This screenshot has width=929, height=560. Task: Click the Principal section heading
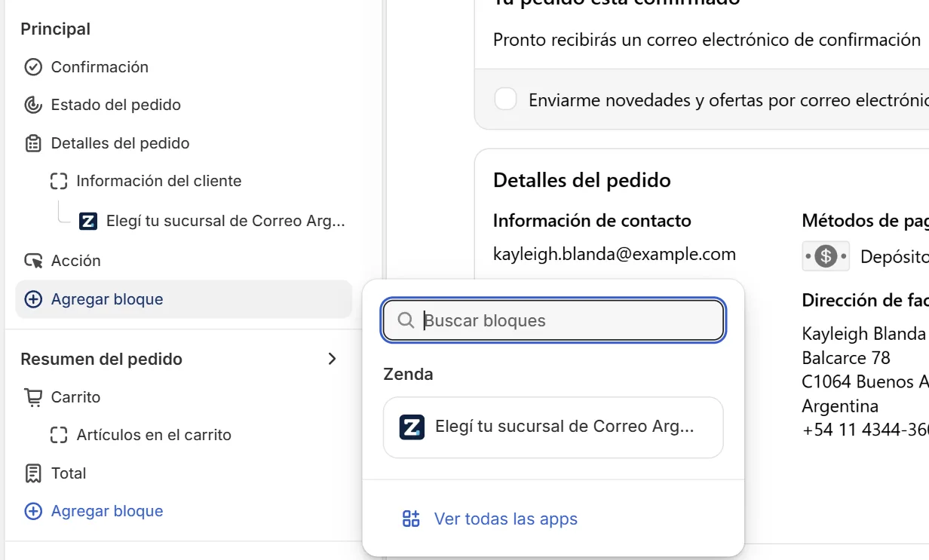[x=55, y=29]
